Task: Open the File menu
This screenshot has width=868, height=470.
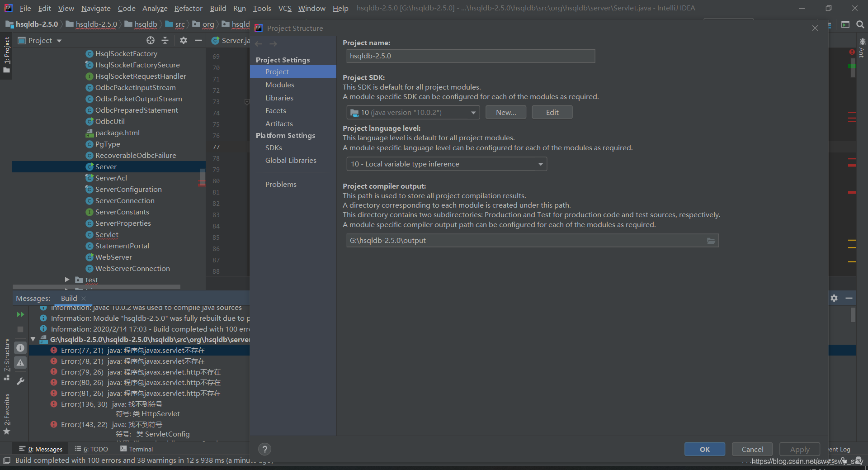Action: point(25,8)
